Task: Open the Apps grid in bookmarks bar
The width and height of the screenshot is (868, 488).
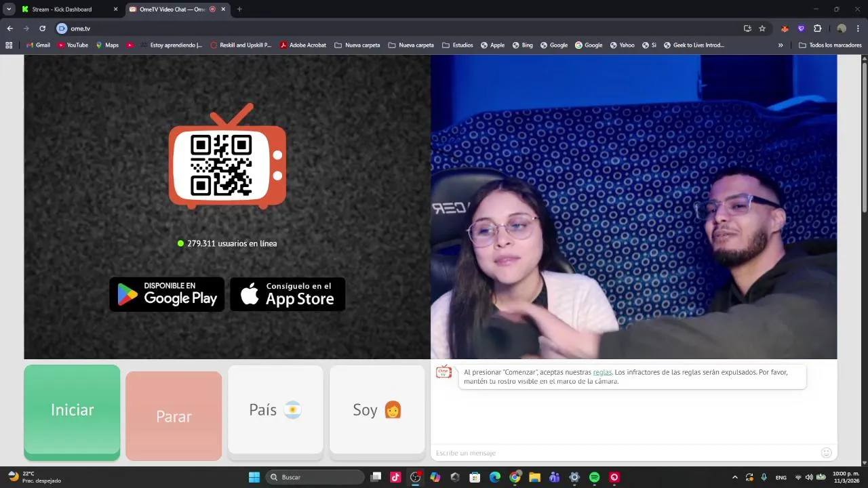Action: [x=9, y=45]
